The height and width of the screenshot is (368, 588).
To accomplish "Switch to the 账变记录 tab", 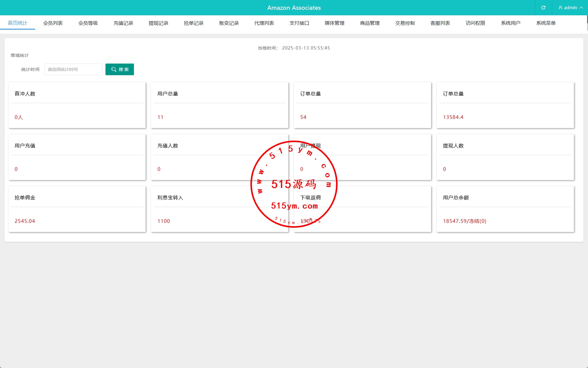I will click(229, 23).
